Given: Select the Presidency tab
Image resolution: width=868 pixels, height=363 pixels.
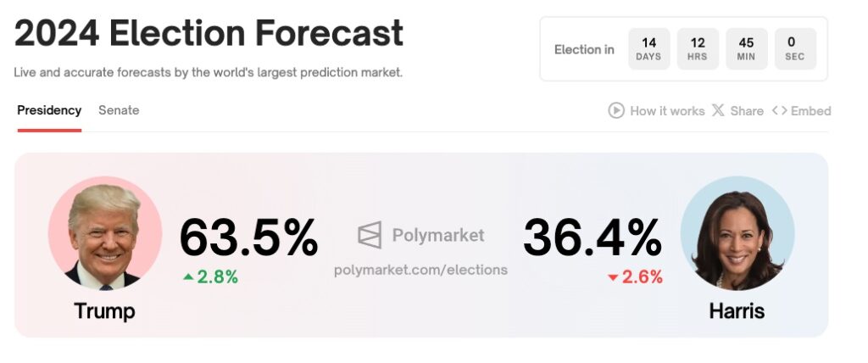Looking at the screenshot, I should 49,110.
